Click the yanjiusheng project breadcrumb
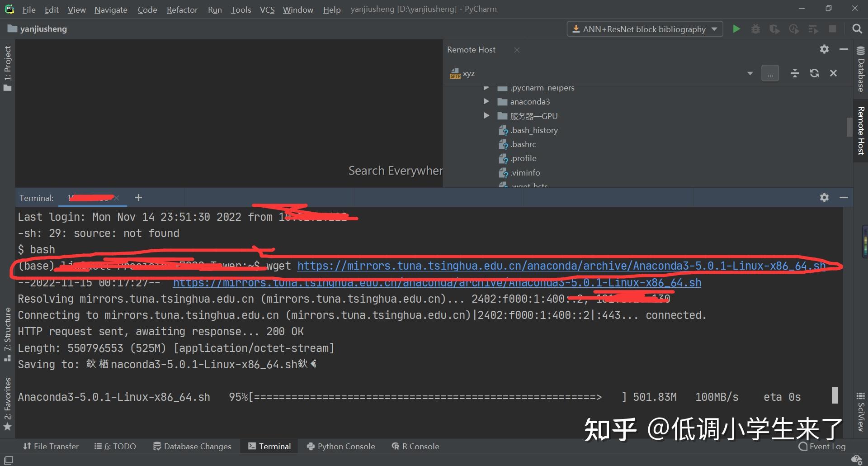Screen dimensions: 868x466 click(37, 29)
